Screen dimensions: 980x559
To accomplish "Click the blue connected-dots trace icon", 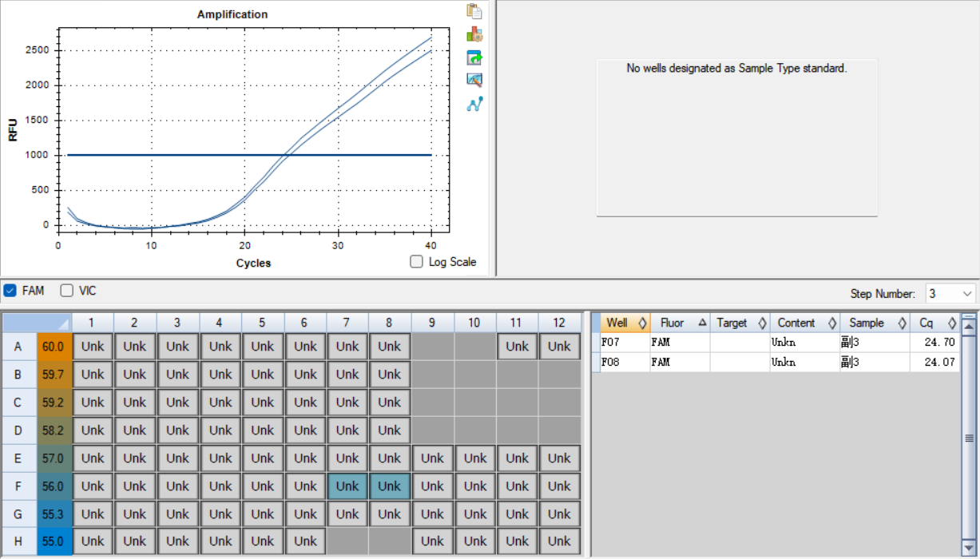I will [474, 104].
